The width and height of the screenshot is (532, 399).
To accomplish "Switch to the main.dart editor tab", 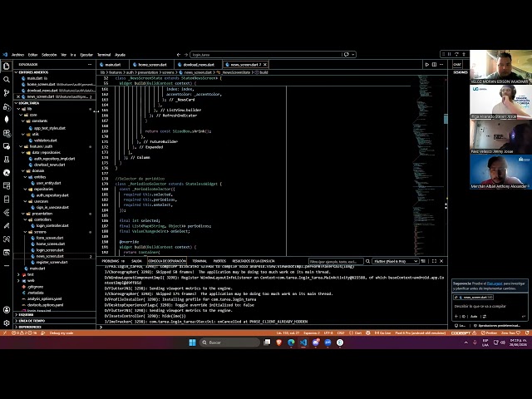I will coord(113,65).
